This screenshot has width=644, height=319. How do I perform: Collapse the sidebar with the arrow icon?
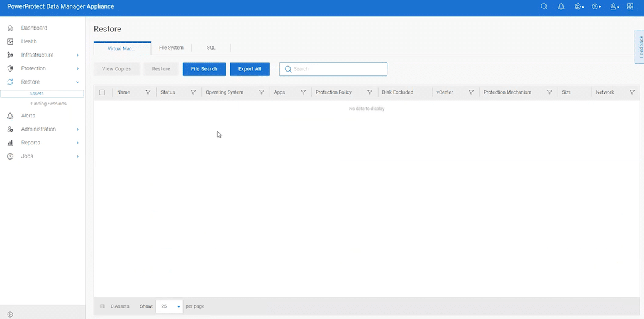click(x=10, y=315)
